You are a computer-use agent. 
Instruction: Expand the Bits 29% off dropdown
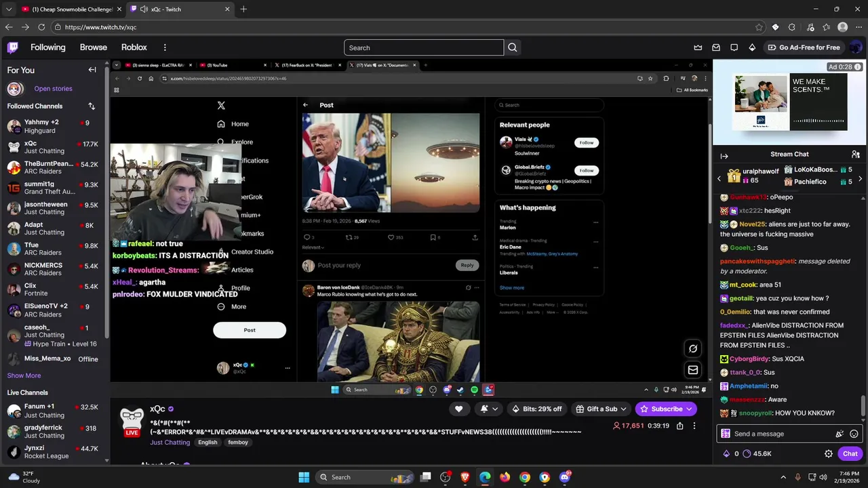click(538, 409)
